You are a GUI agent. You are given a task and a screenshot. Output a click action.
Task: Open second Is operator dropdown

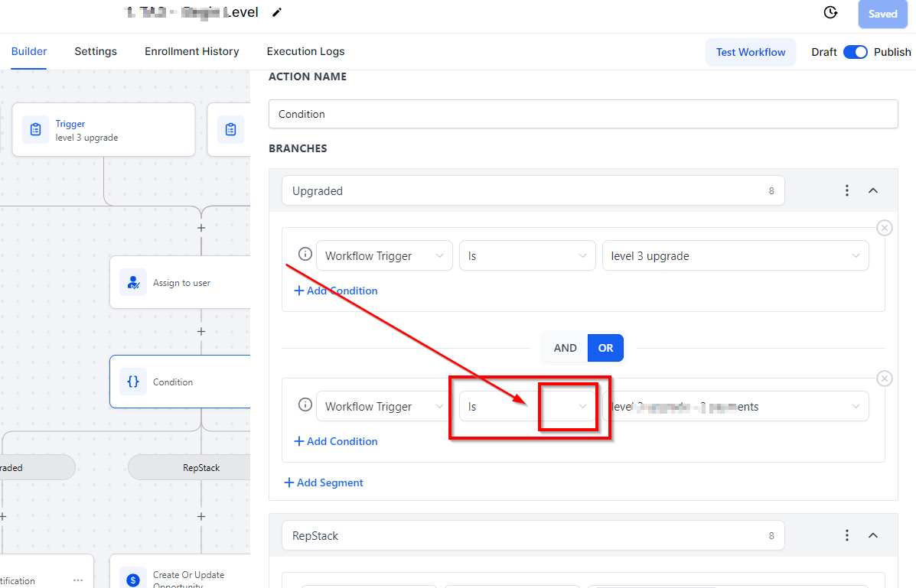[527, 407]
